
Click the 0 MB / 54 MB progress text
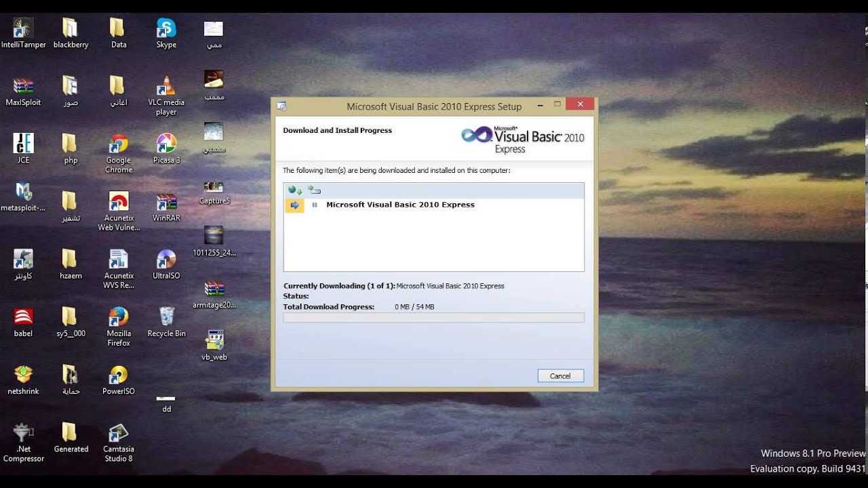tap(414, 307)
